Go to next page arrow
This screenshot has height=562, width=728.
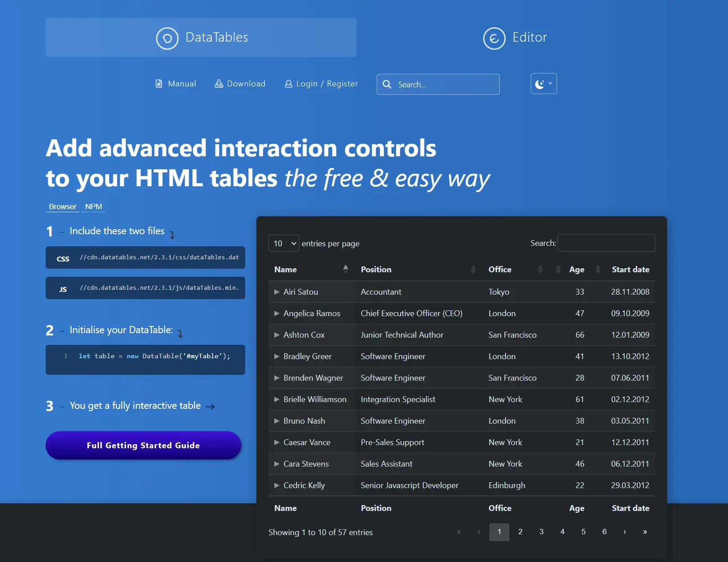(625, 532)
